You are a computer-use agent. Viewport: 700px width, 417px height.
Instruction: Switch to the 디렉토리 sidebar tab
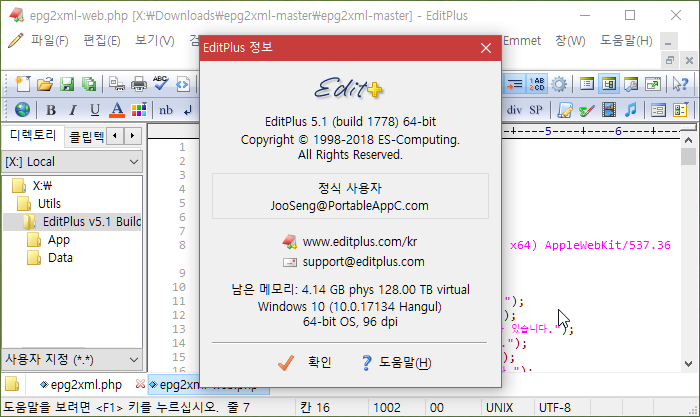(x=33, y=135)
